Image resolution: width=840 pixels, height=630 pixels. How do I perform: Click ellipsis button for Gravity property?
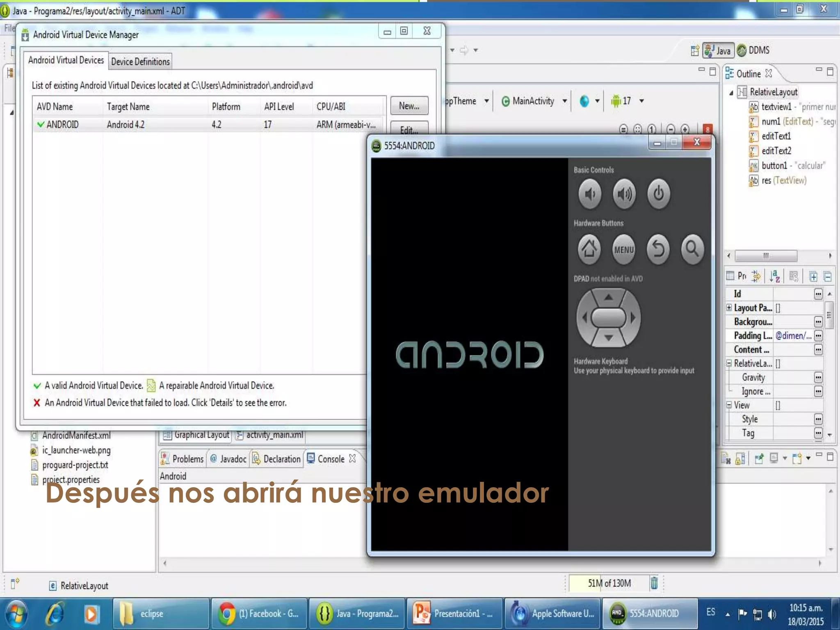coord(818,377)
